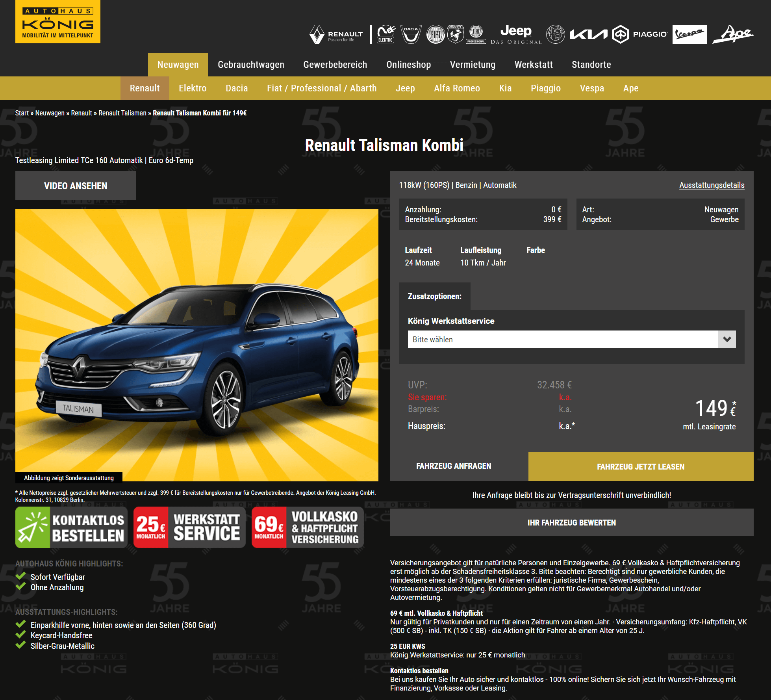Viewport: 771px width, 700px height.
Task: Click the Kontaktlos Bestellen badge
Action: [71, 527]
